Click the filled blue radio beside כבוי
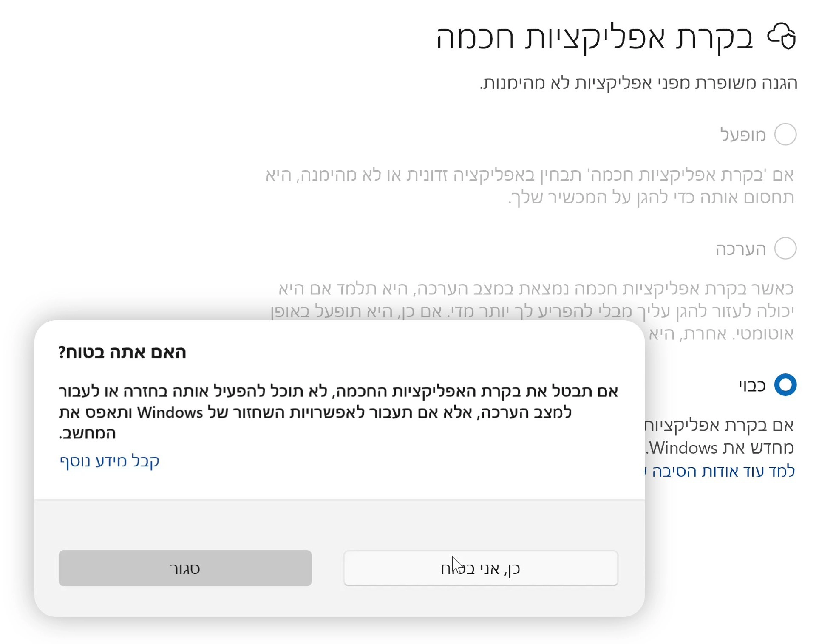The height and width of the screenshot is (644, 819). 785,385
